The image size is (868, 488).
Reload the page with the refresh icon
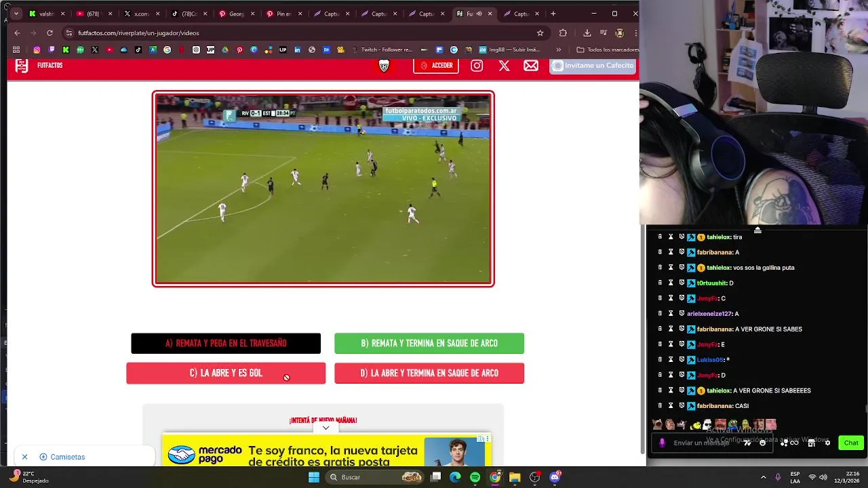click(x=50, y=33)
